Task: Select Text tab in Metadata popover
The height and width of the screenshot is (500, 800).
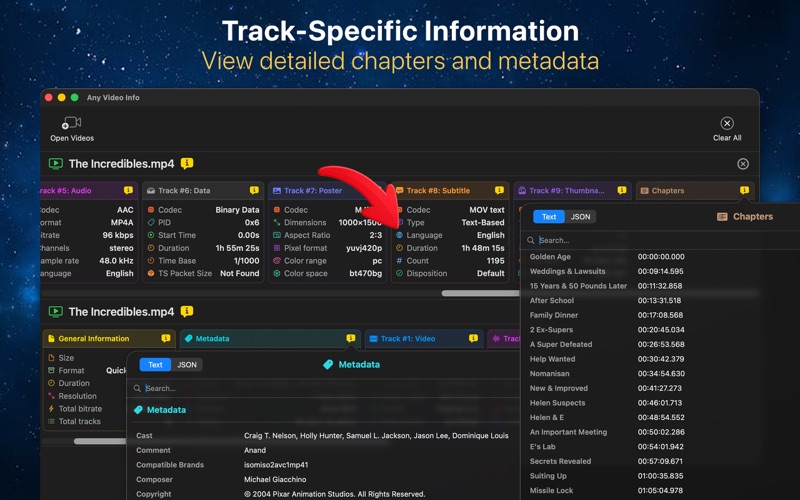Action: tap(155, 365)
